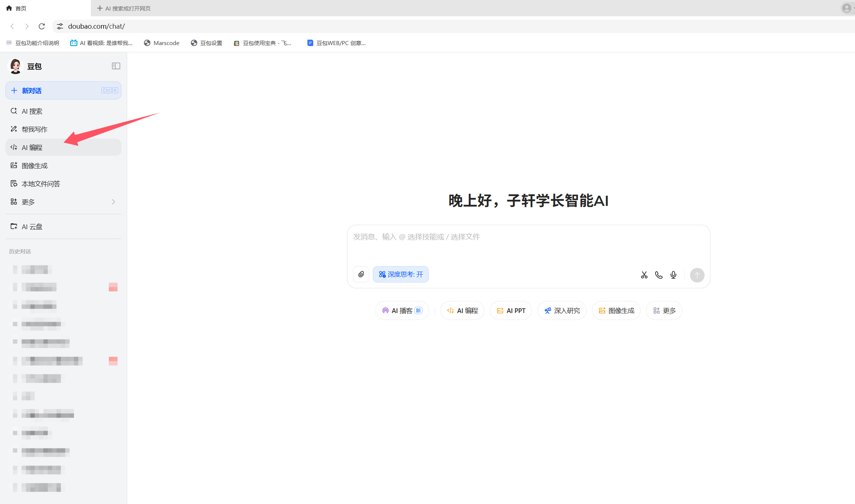This screenshot has width=855, height=504.
Task: Click the scissors screenshot icon
Action: 644,275
